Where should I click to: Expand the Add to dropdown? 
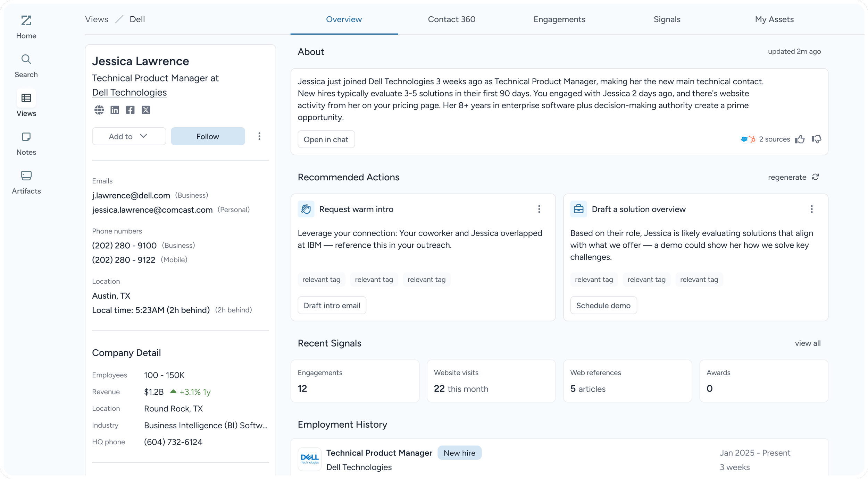tap(129, 136)
